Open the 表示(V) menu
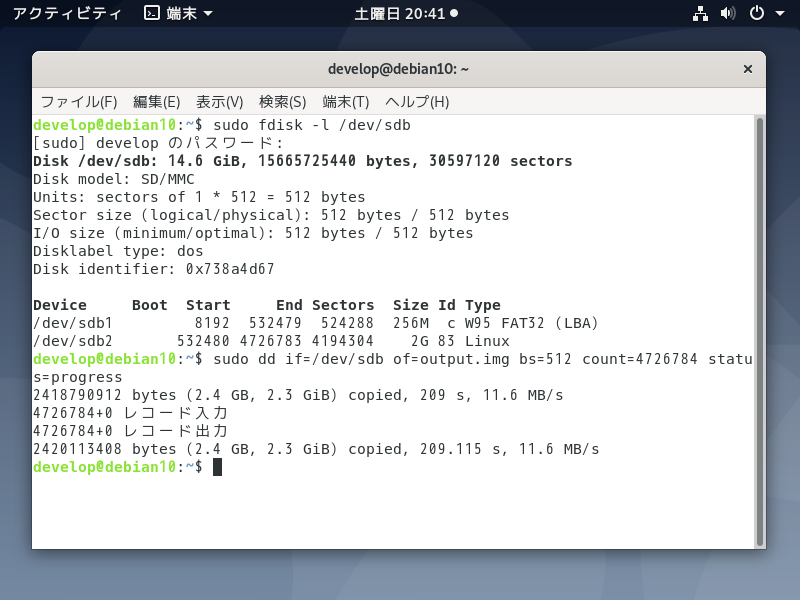Screen dimensions: 800x600 tap(220, 102)
